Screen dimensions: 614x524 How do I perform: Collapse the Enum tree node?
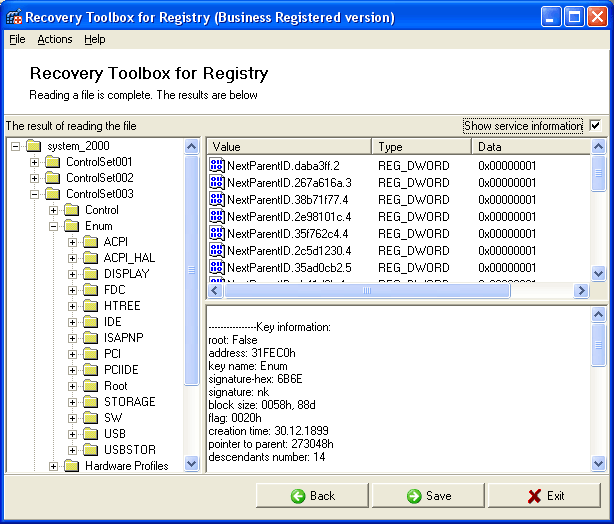tap(54, 226)
